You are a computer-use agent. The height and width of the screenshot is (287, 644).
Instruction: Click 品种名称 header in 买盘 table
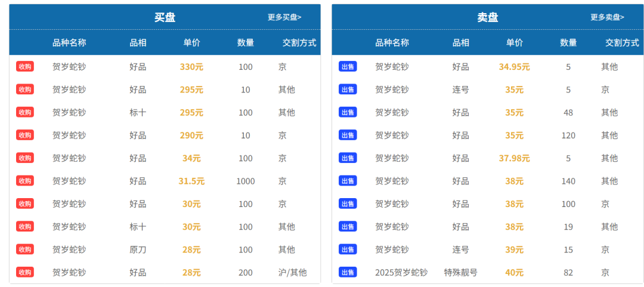click(x=69, y=42)
